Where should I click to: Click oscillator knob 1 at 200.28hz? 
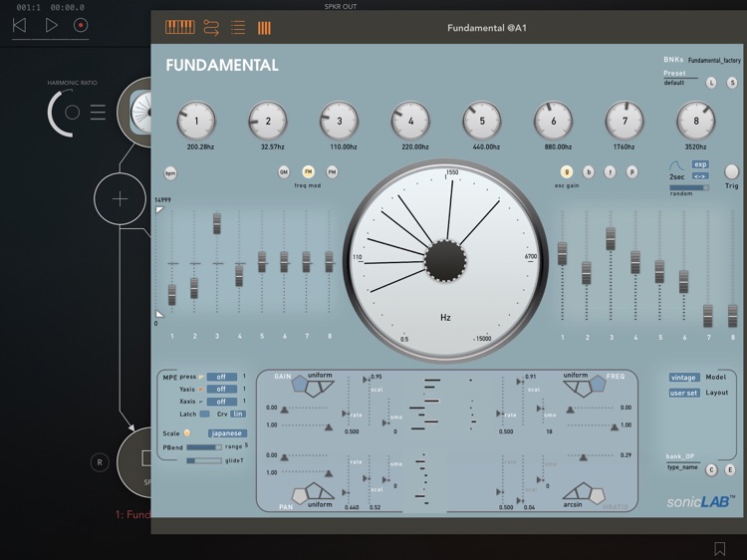click(x=196, y=121)
